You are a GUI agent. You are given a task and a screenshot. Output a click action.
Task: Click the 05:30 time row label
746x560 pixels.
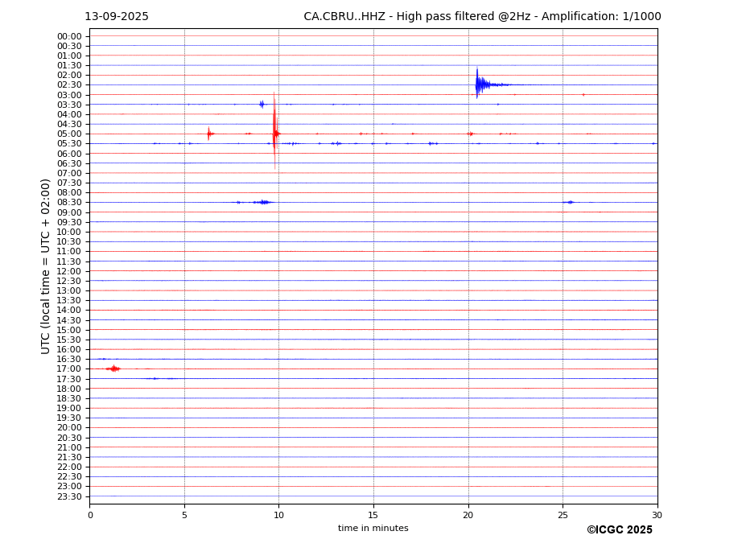pos(69,144)
